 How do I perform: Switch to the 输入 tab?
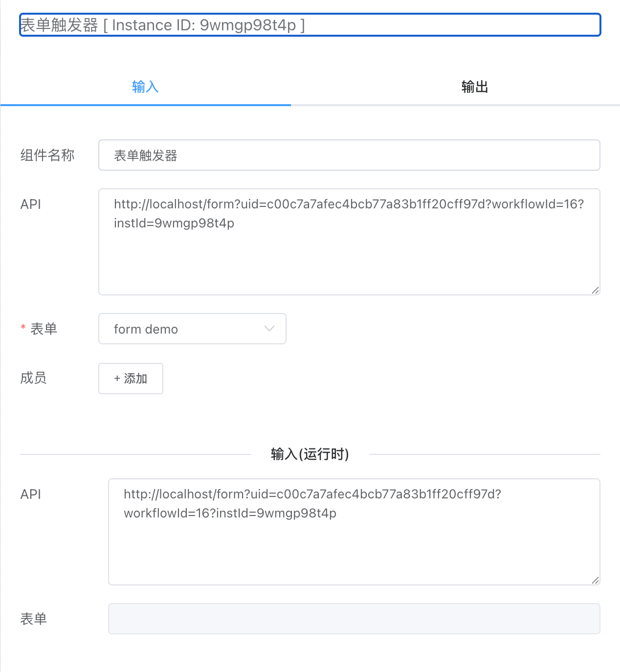pos(145,86)
